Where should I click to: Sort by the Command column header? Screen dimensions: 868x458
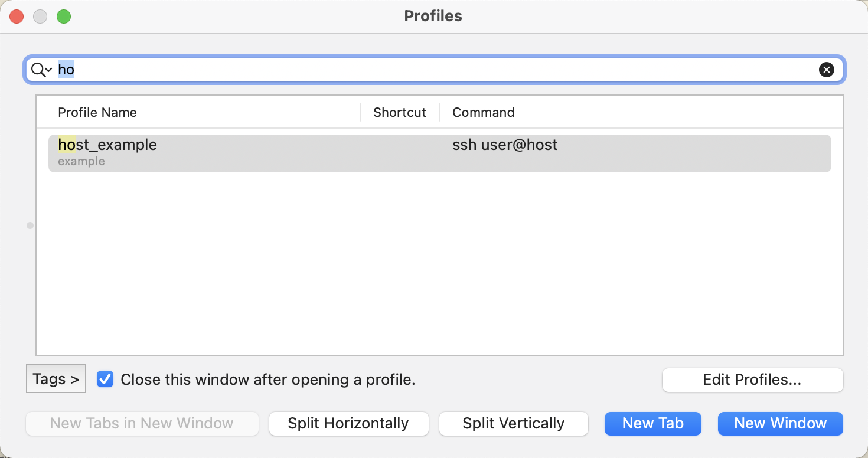coord(483,112)
